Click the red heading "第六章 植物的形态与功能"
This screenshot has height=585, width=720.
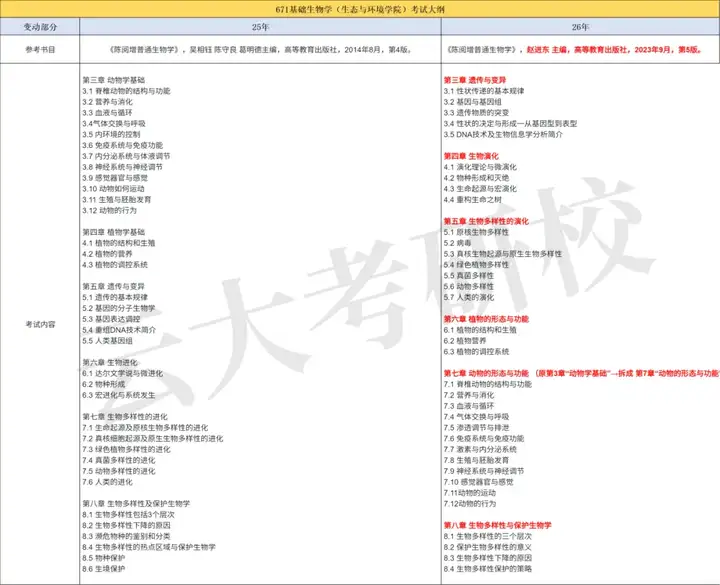coord(486,319)
